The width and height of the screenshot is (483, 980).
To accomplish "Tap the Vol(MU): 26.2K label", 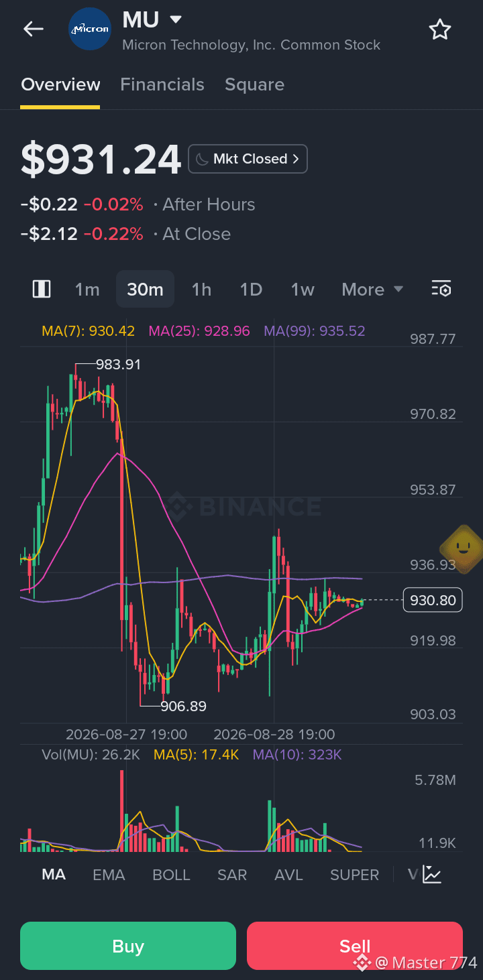I will (91, 755).
